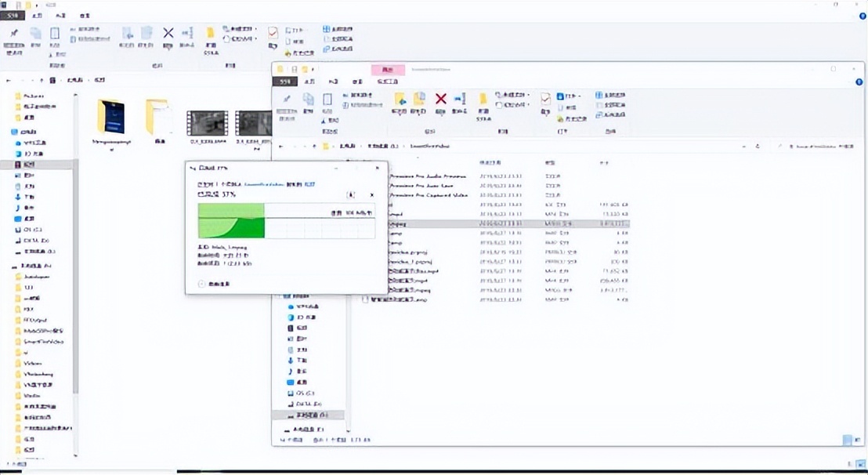Click the Rename icon in front window ribbon
The width and height of the screenshot is (868, 475).
pyautogui.click(x=460, y=100)
